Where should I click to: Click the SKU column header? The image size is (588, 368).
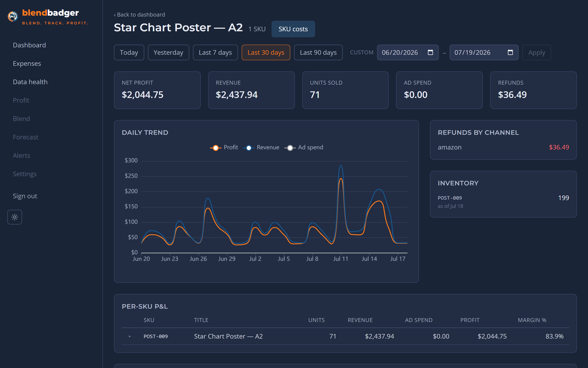[149, 320]
